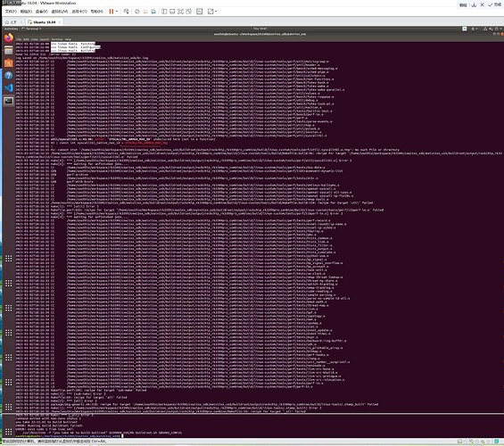Screen dimensions: 504x446
Task: Open the snapshot manager toolbar icon
Action: tap(153, 12)
